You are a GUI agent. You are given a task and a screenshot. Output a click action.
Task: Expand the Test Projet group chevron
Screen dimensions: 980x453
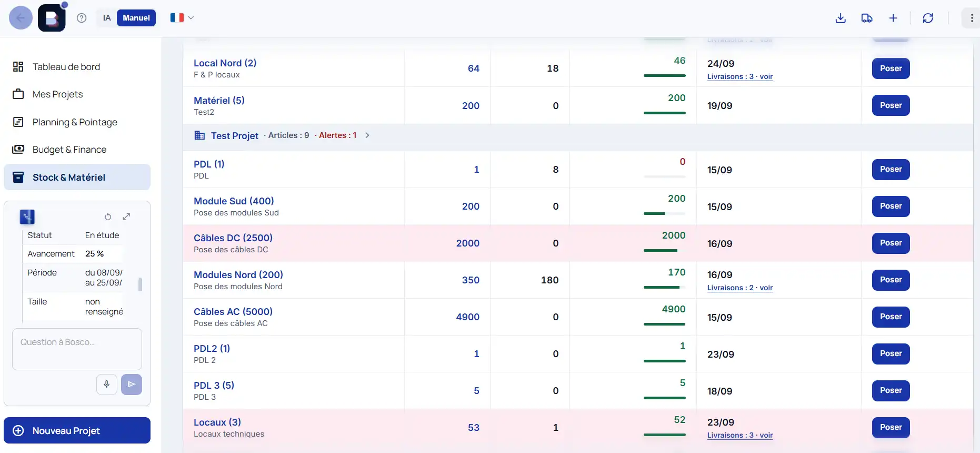tap(367, 135)
